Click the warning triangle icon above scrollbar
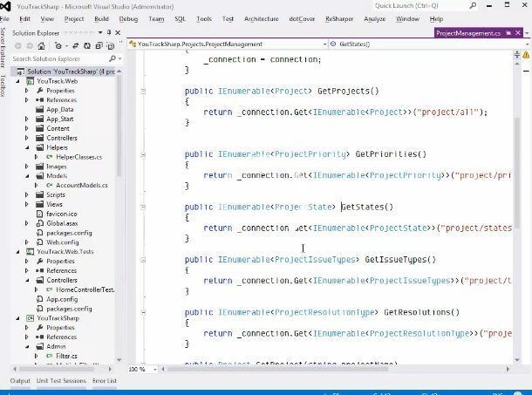 (526, 55)
